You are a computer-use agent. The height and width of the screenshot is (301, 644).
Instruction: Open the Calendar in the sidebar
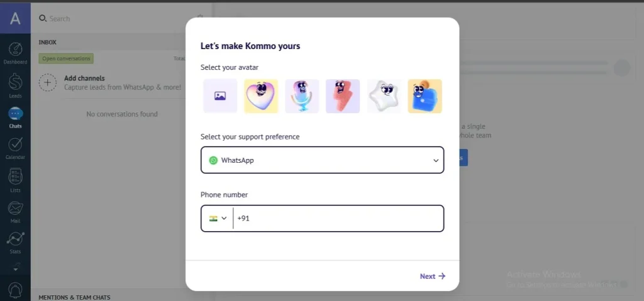coord(15,147)
